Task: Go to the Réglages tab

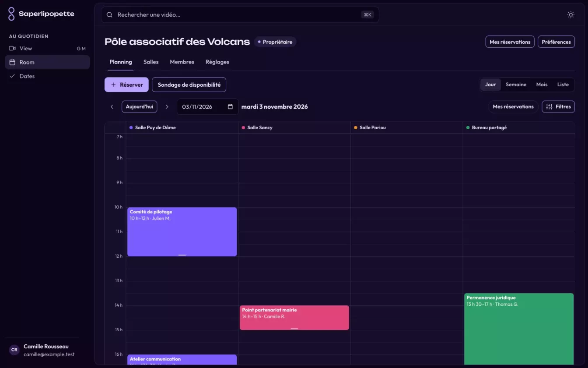Action: [217, 62]
